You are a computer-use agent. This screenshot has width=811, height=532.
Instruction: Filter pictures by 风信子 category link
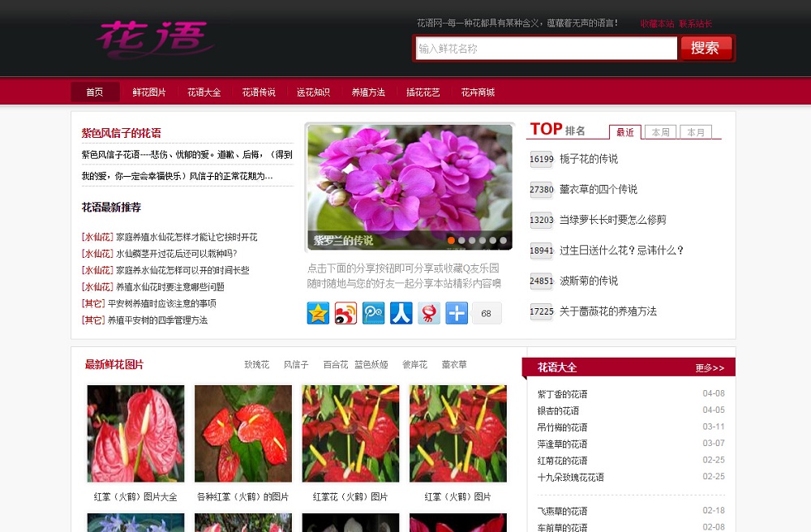[296, 364]
